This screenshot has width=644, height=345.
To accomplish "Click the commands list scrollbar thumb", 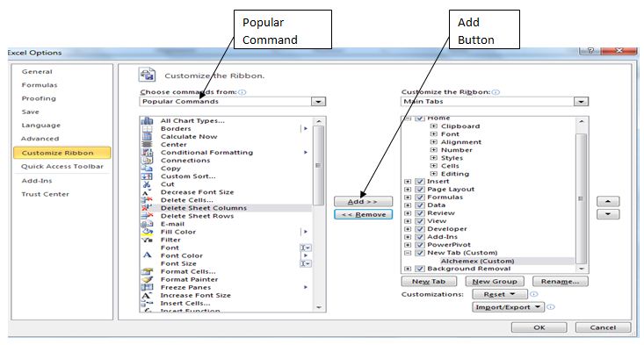I will coord(318,165).
